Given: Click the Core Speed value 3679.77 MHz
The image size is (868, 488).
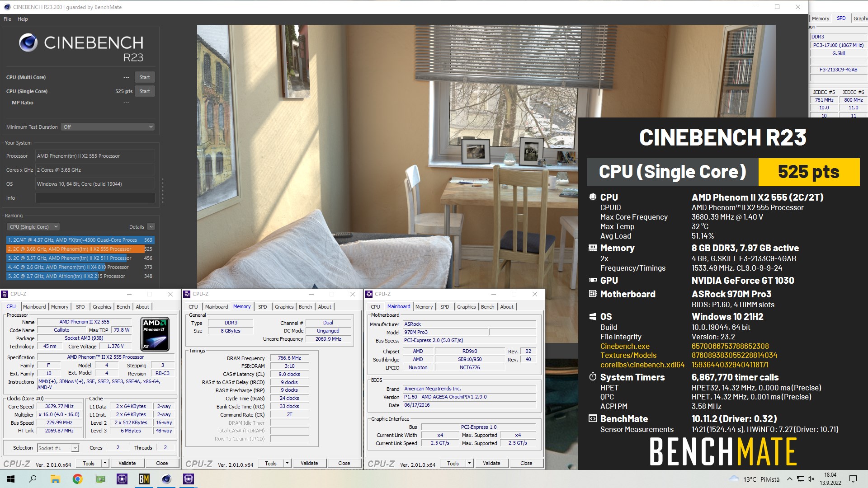Looking at the screenshot, I should pos(59,406).
